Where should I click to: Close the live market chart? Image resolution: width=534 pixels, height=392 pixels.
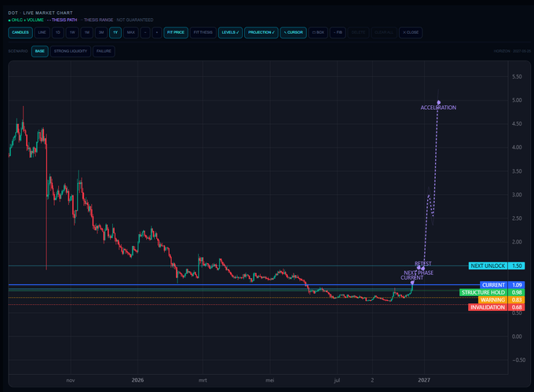411,32
